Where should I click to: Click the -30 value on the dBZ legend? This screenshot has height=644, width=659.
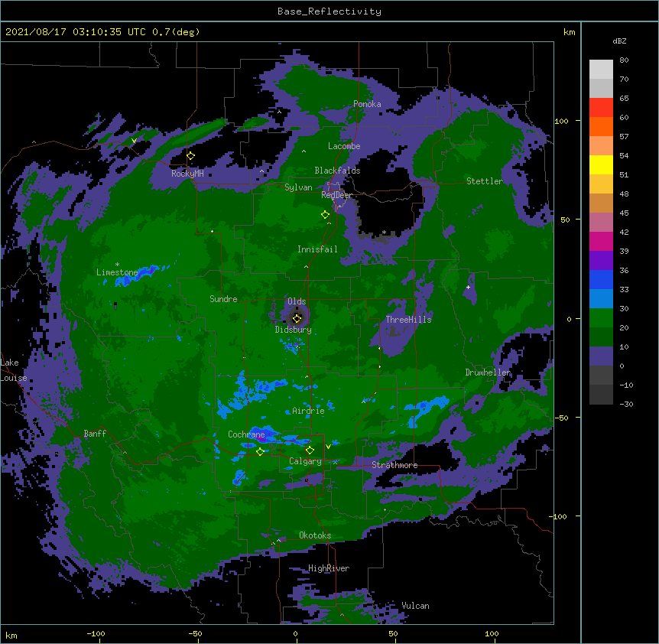tap(626, 405)
